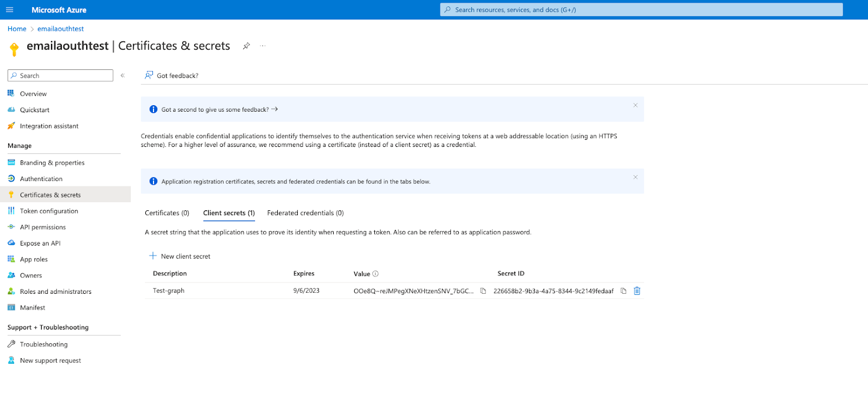
Task: Select the Client secrets (1) tab
Action: click(229, 213)
